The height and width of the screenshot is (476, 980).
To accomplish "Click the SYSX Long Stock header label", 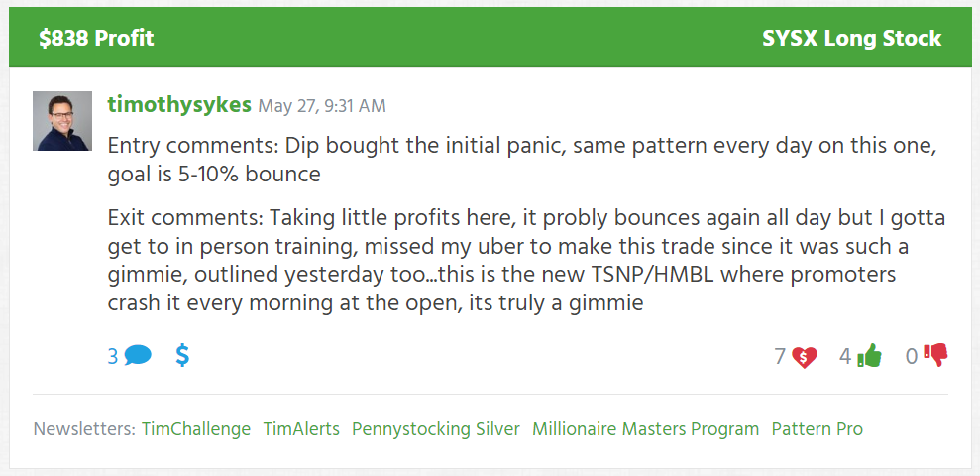I will (x=852, y=38).
